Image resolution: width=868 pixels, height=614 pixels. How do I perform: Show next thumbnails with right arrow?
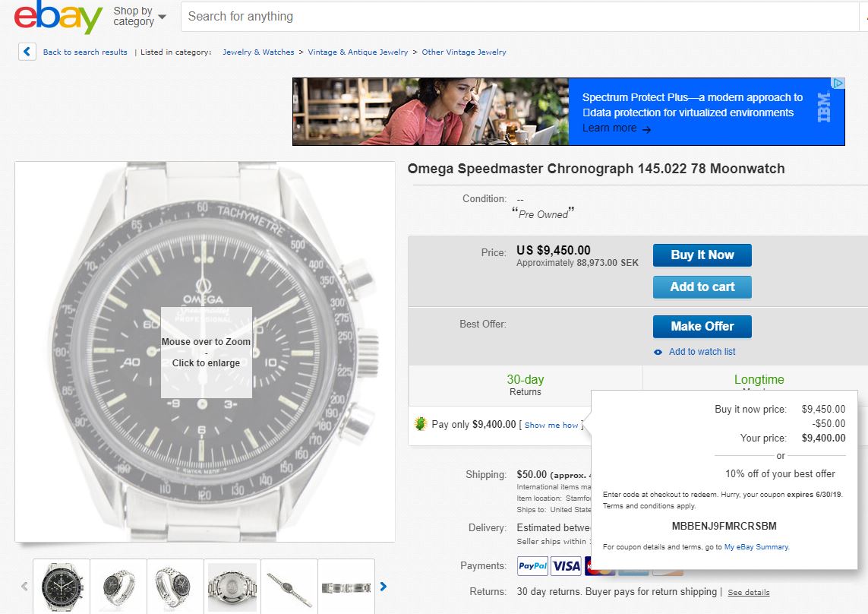[x=383, y=586]
